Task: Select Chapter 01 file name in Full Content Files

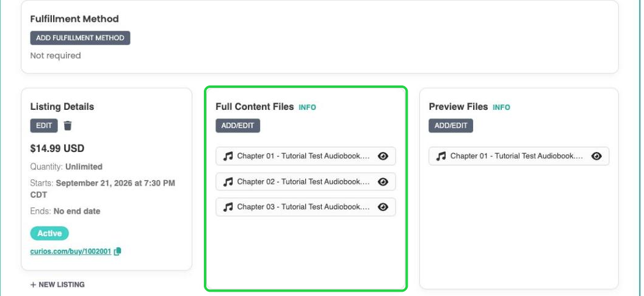Action: click(303, 156)
